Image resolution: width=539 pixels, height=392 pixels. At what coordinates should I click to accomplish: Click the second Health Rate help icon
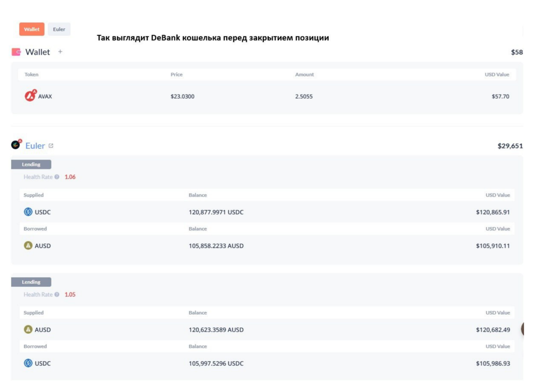click(57, 294)
